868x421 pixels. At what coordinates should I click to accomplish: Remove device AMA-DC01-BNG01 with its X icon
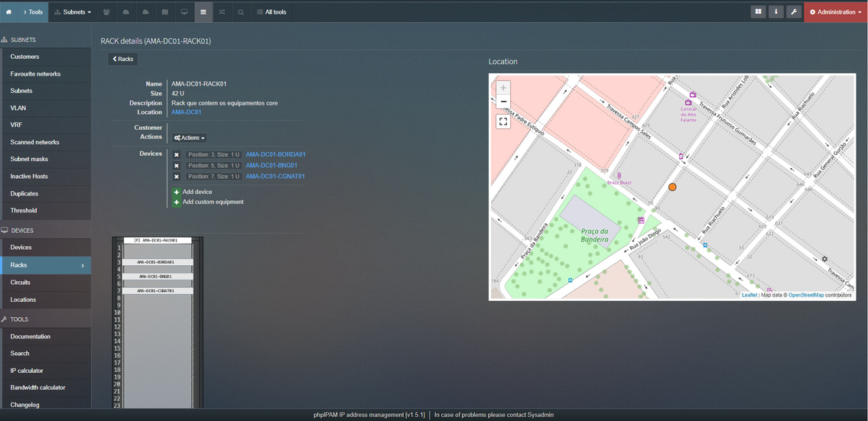click(x=177, y=165)
